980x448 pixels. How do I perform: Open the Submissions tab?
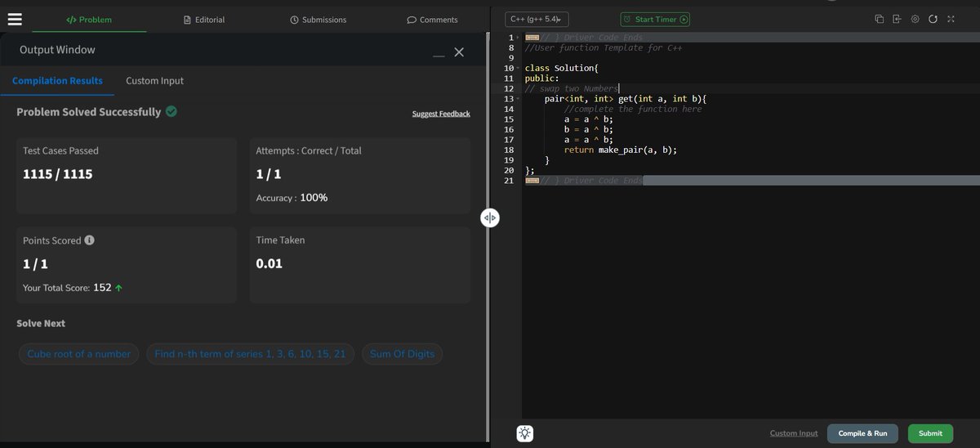(318, 20)
